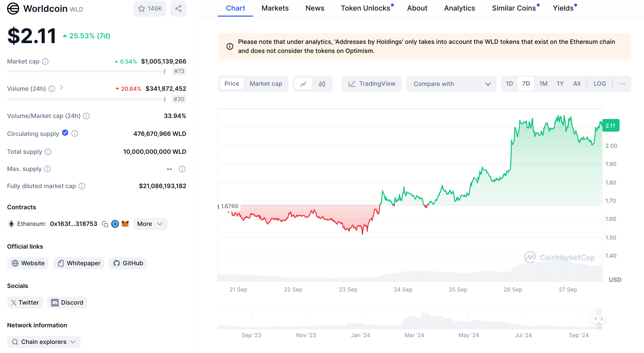Click the Market cap info icon
This screenshot has height=353, width=644.
45,61
